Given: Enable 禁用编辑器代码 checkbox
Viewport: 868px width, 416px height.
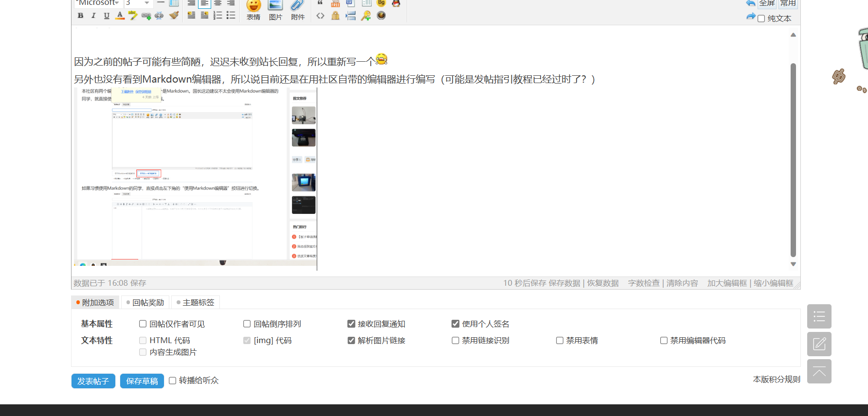Looking at the screenshot, I should pyautogui.click(x=664, y=340).
